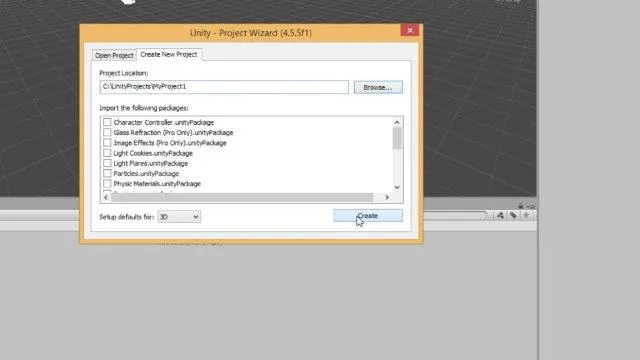Image resolution: width=640 pixels, height=360 pixels.
Task: Check Character Controller.unityPackage checkbox
Action: [107, 122]
